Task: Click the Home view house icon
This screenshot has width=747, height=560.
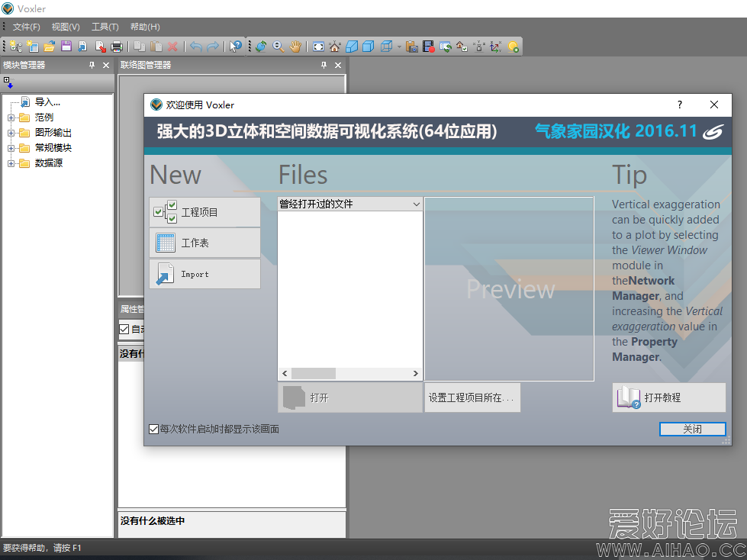Action: (x=335, y=47)
